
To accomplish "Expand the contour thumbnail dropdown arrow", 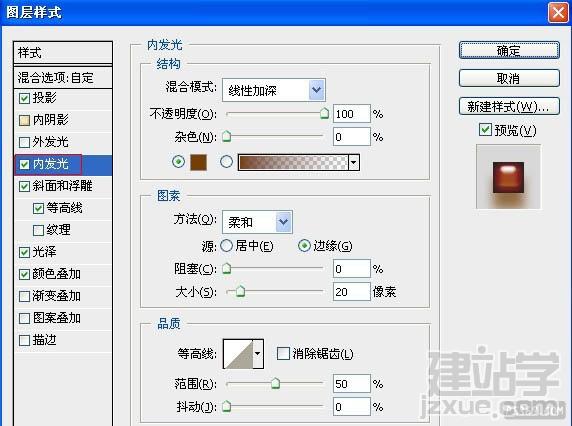I will pos(258,354).
